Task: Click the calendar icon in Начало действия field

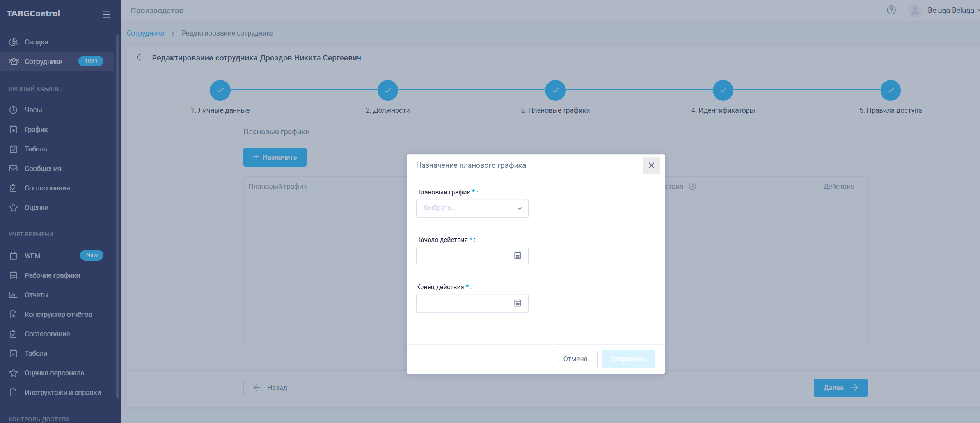Action: coord(517,256)
